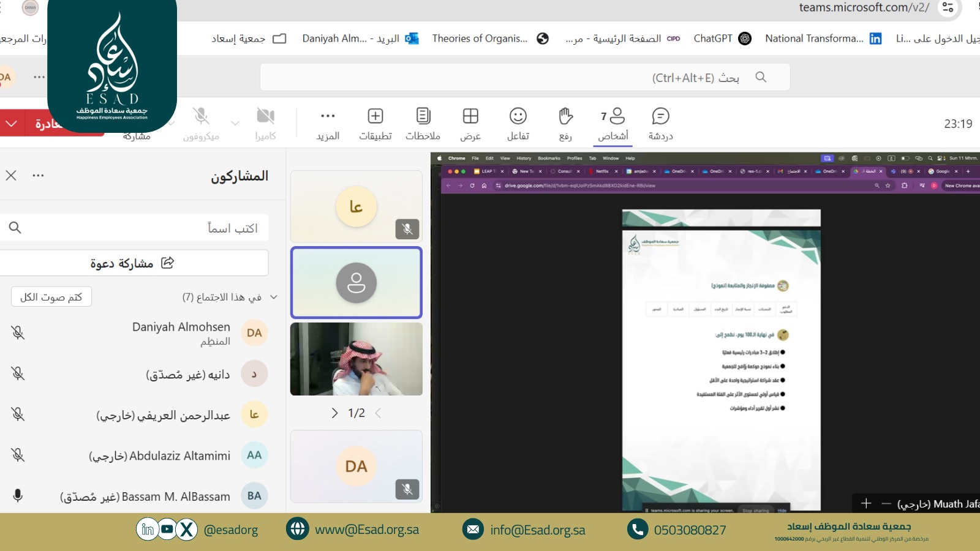
Task: Open the Notes (ملاحظات) icon
Action: coord(423,116)
